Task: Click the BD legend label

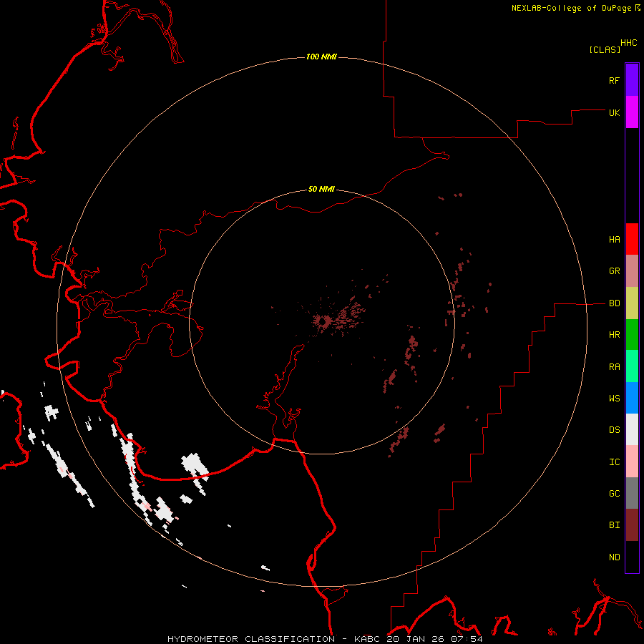Action: pyautogui.click(x=614, y=303)
